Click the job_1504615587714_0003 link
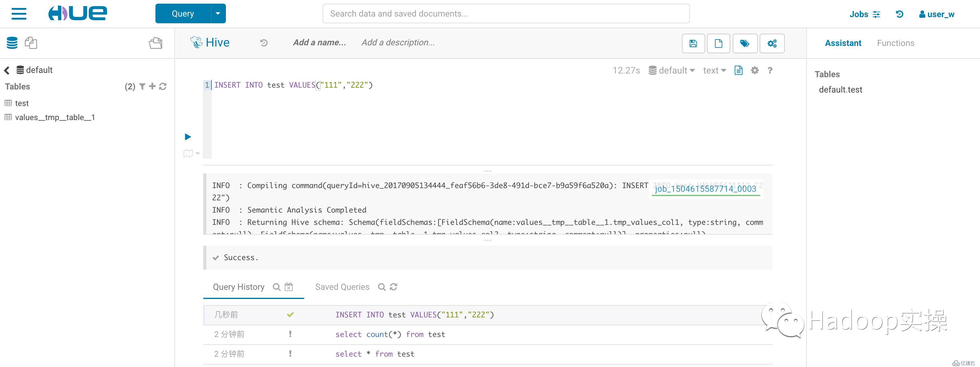 pyautogui.click(x=704, y=189)
